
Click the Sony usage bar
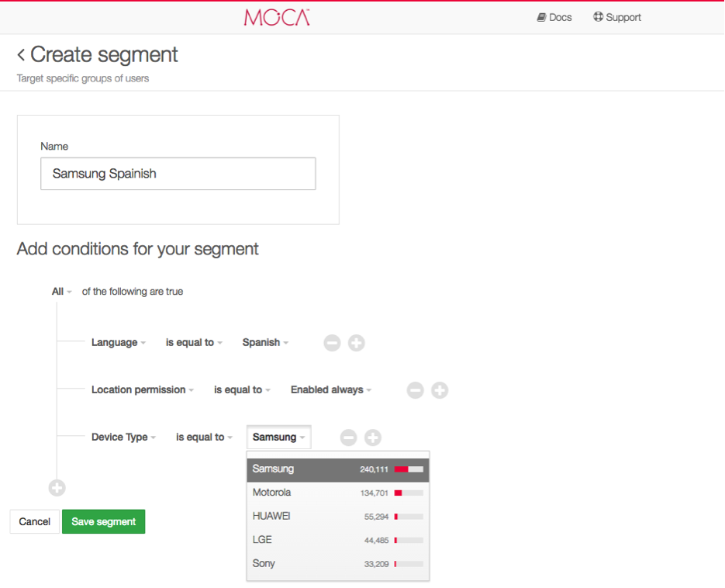click(x=409, y=564)
